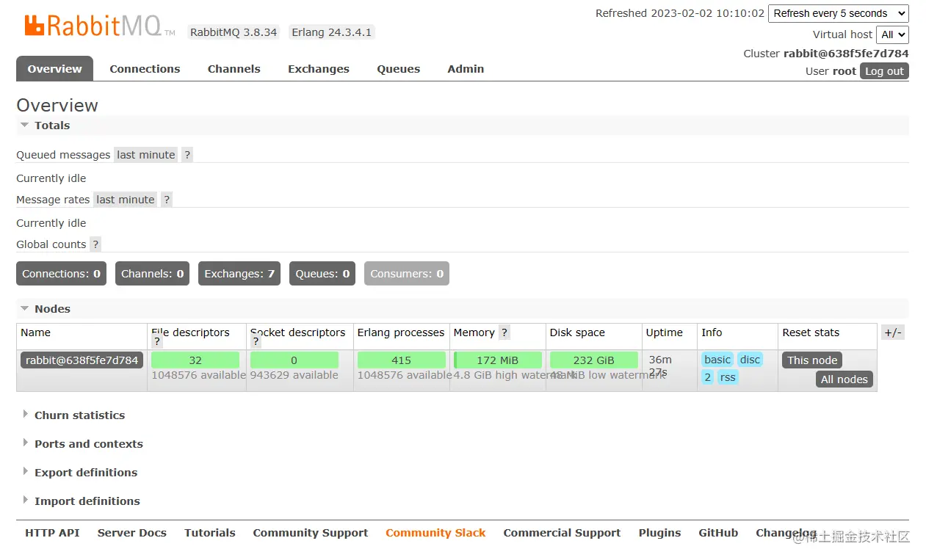Click the RabbitMQ logo
Viewport: 926px width, 560px height.
(100, 26)
